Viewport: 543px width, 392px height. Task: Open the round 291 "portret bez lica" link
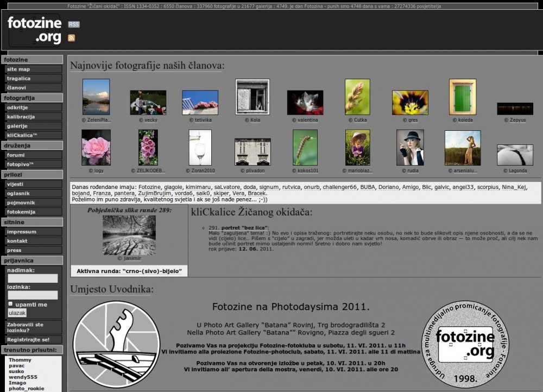[x=245, y=227]
